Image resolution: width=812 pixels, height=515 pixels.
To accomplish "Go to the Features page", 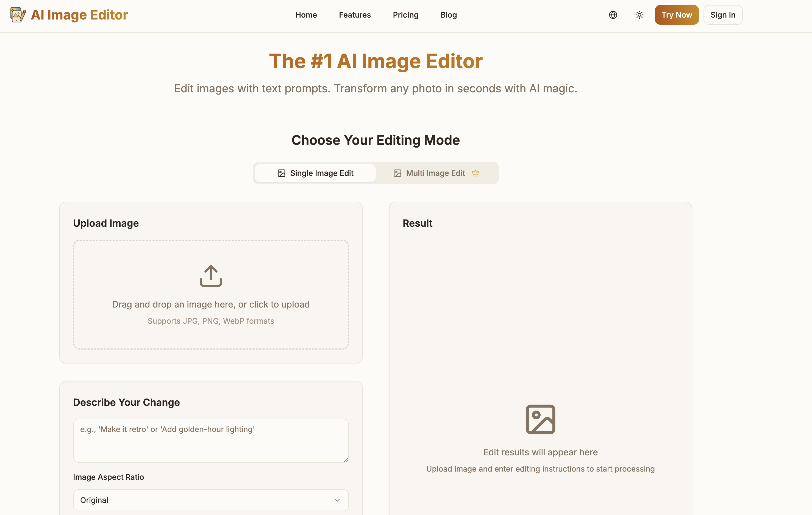I will click(x=355, y=15).
